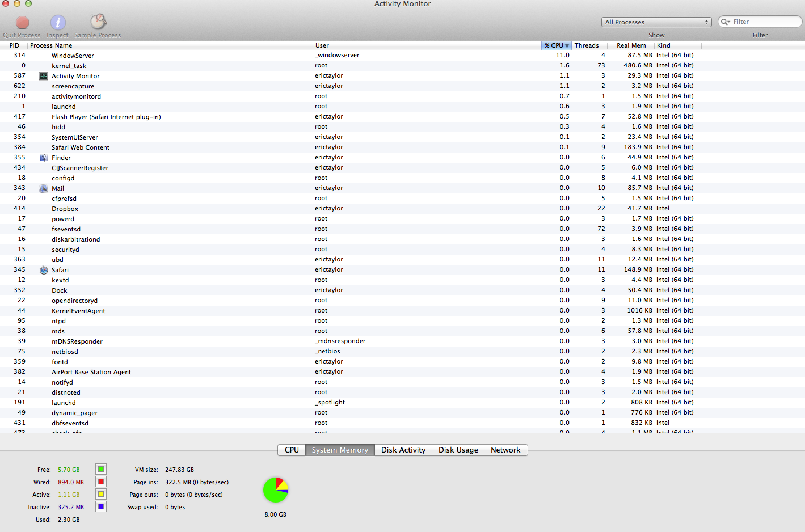This screenshot has width=805, height=532.
Task: Select the Finder process icon
Action: pos(44,158)
